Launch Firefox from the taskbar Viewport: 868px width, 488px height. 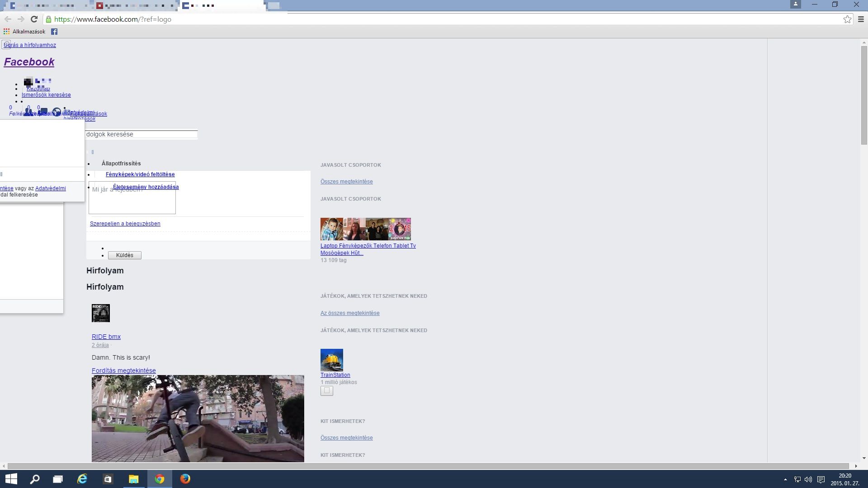pos(185,479)
